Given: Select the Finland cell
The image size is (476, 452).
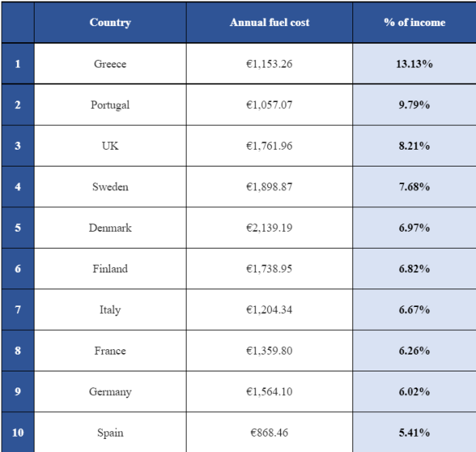Looking at the screenshot, I should pos(110,269).
